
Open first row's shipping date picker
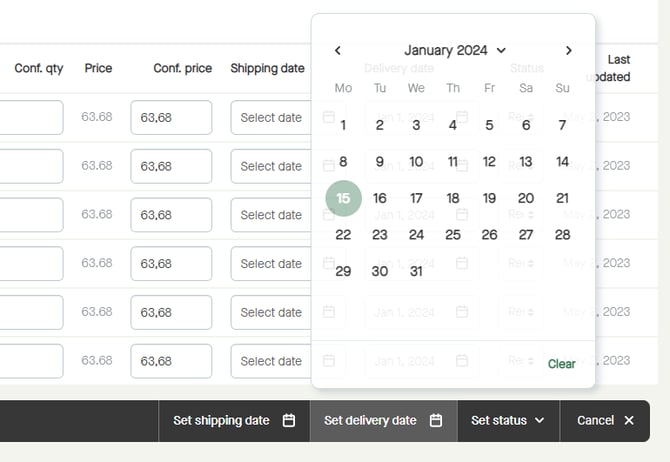271,117
